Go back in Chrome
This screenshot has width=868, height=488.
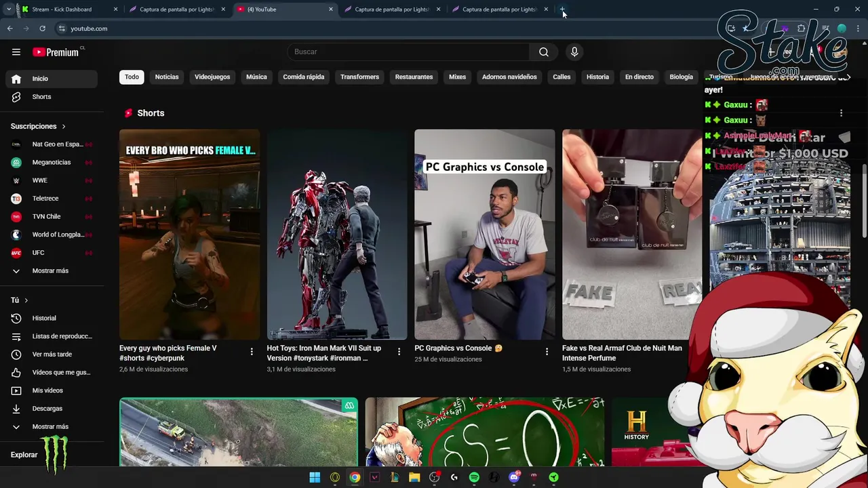pyautogui.click(x=9, y=28)
